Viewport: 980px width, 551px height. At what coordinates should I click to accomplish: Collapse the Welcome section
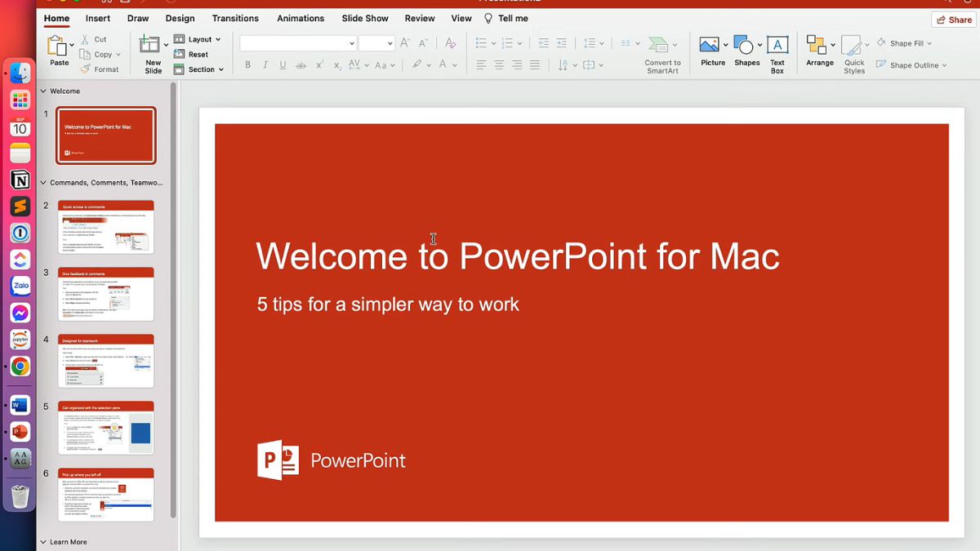click(43, 91)
